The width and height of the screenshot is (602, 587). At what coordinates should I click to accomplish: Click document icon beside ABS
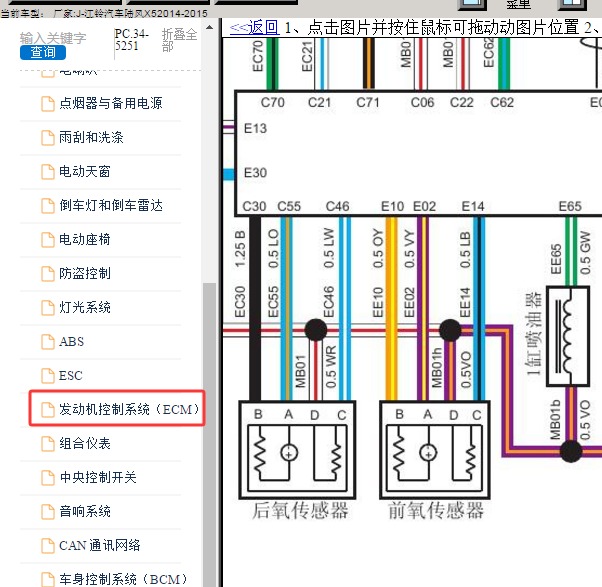pos(48,342)
